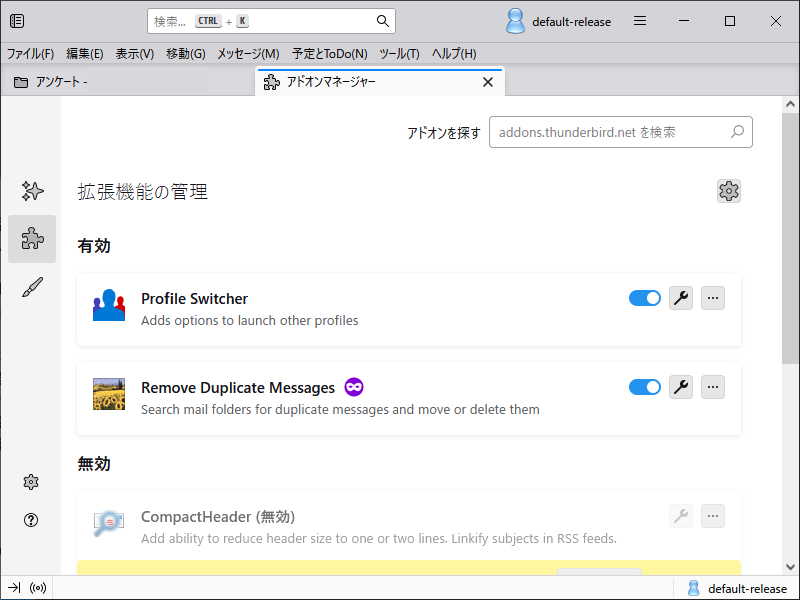Click the 拡張機能の管理 heading

[x=142, y=192]
